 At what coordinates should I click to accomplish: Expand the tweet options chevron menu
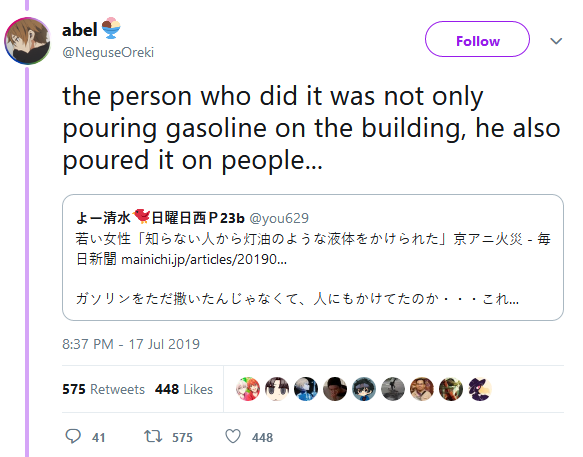(556, 41)
